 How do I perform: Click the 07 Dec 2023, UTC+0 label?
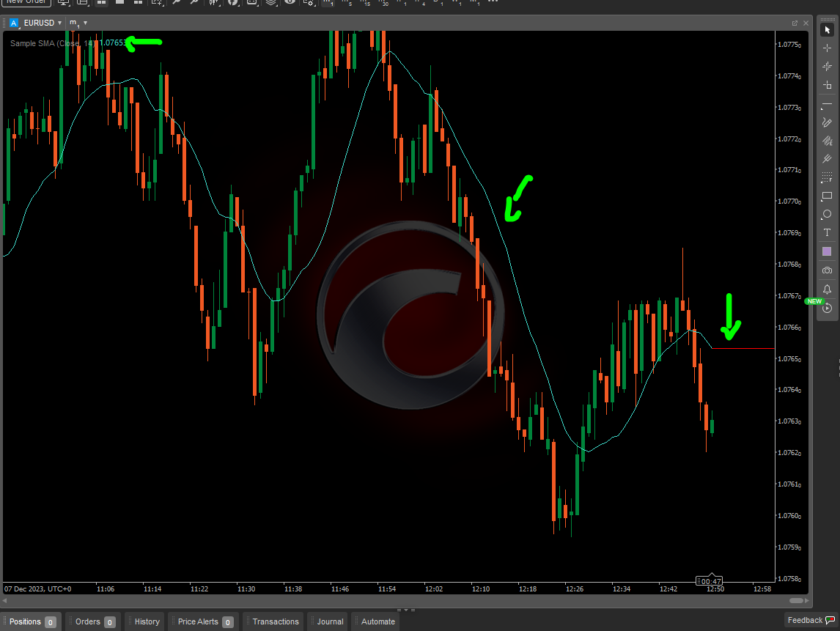tap(37, 588)
